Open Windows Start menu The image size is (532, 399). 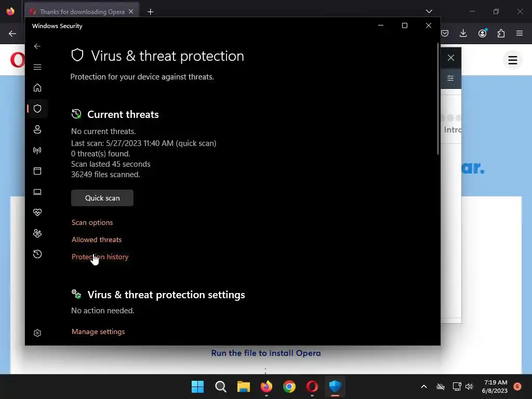pyautogui.click(x=198, y=387)
